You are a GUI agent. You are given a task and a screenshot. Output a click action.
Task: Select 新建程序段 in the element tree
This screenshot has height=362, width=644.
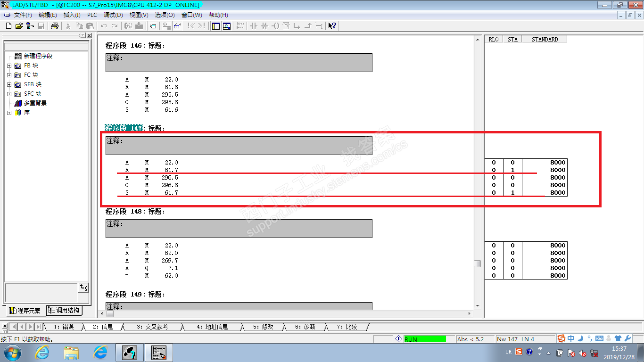[x=38, y=56]
